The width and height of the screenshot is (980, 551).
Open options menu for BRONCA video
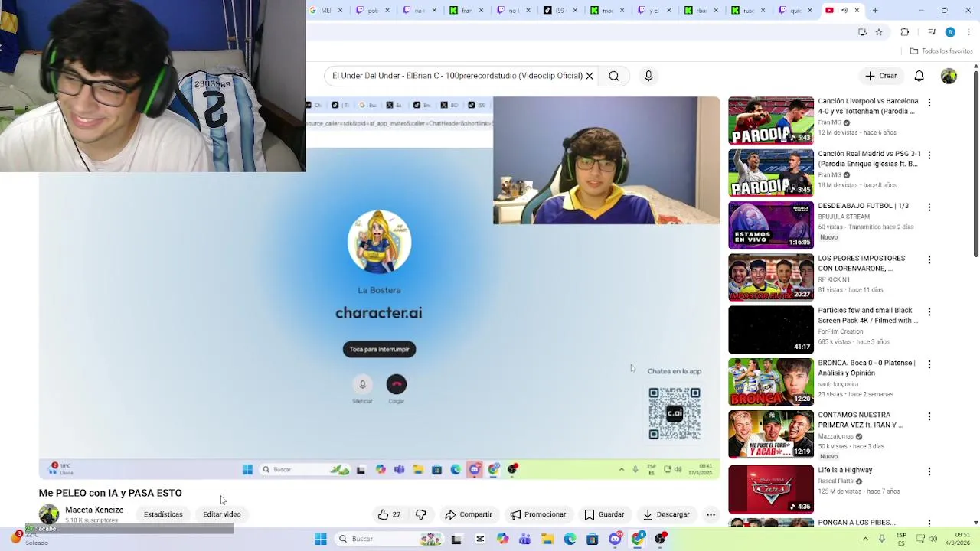pos(929,364)
